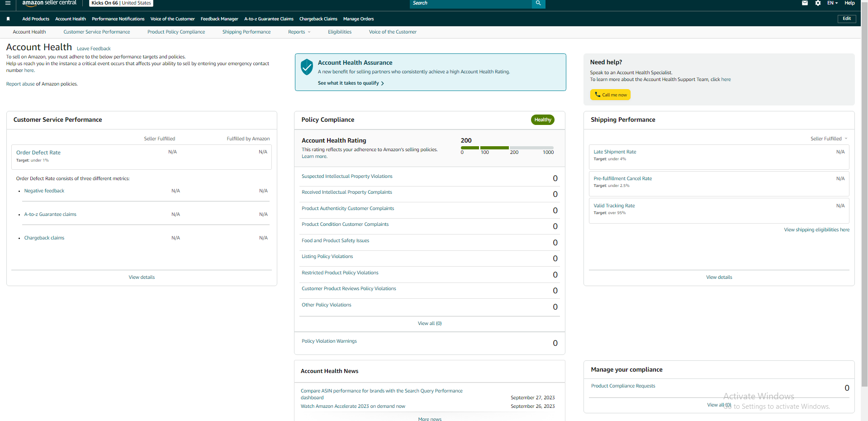
Task: Click 'here' Account Health Support Team link
Action: 726,80
